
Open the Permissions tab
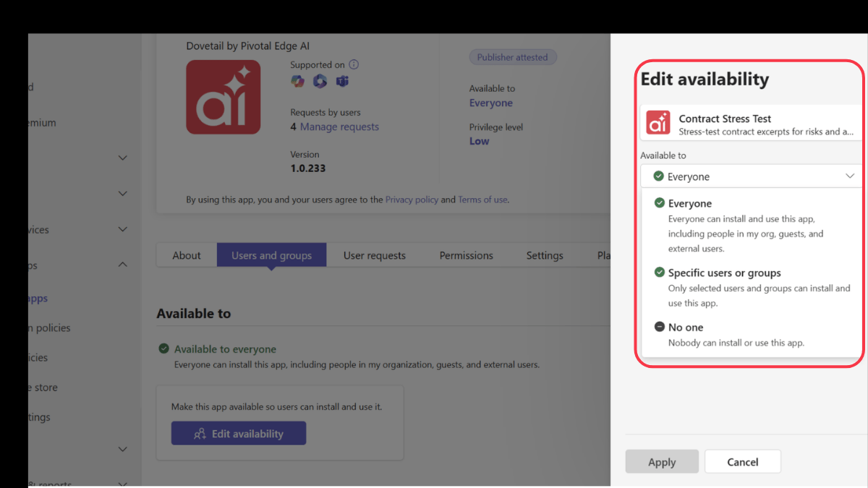point(466,255)
